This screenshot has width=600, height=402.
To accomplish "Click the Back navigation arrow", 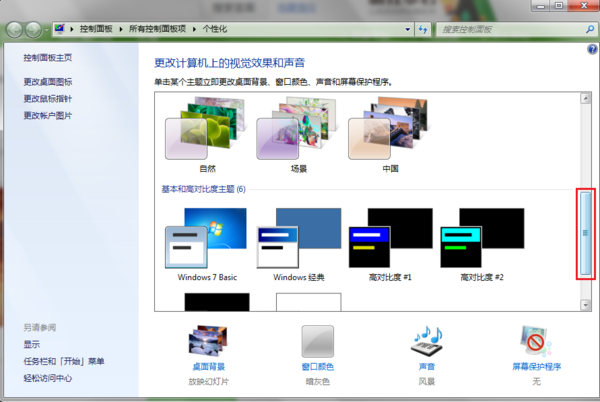I will [15, 29].
